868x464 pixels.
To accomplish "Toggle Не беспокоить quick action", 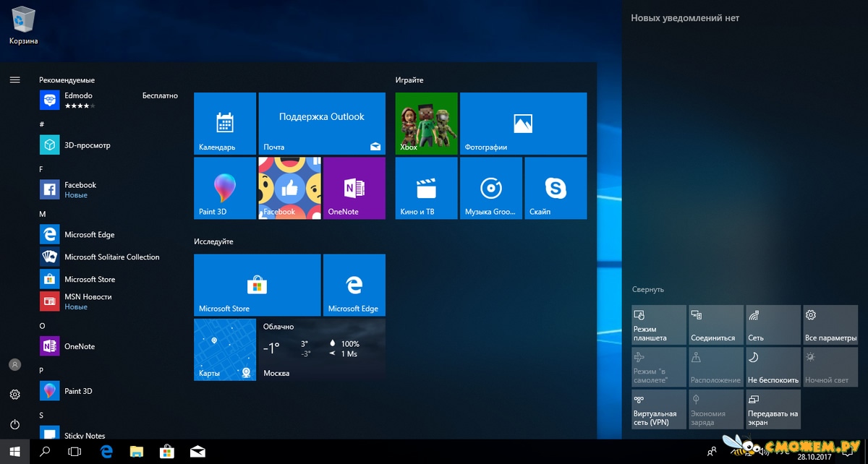I will tap(773, 367).
